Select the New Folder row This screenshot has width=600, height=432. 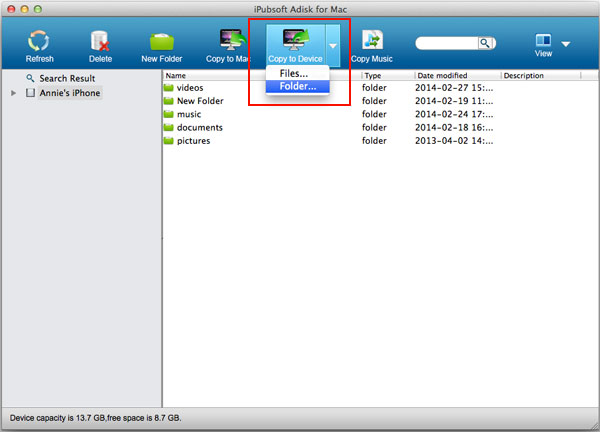(x=380, y=101)
